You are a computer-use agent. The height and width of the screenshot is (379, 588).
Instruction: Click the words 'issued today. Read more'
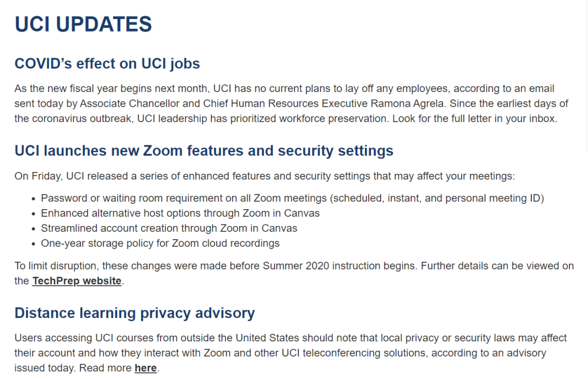tap(73, 368)
